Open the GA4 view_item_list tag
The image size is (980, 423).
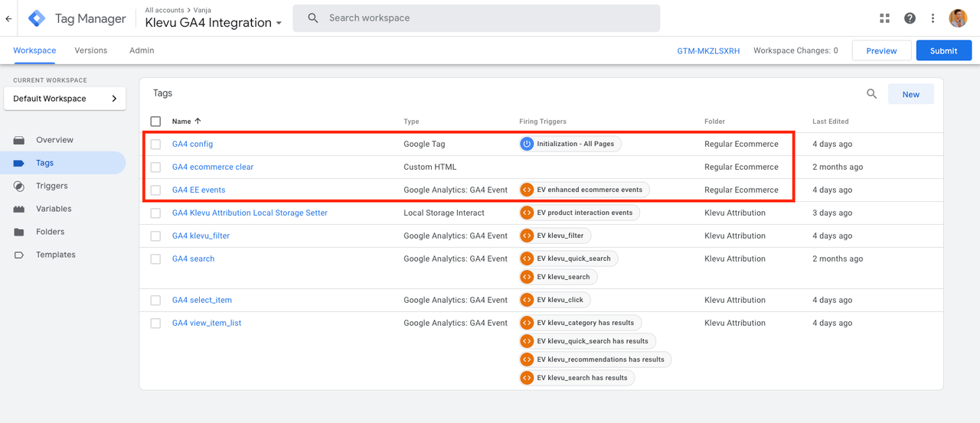(207, 323)
